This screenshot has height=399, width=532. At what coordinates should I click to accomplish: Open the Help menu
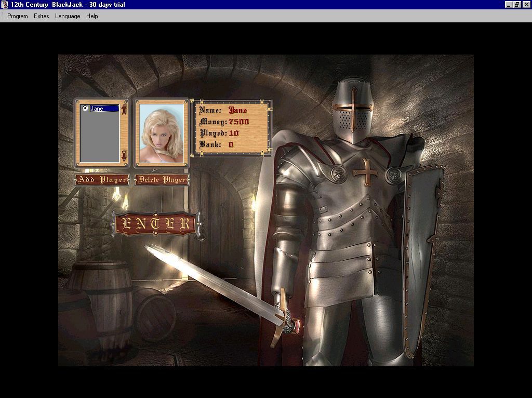92,16
